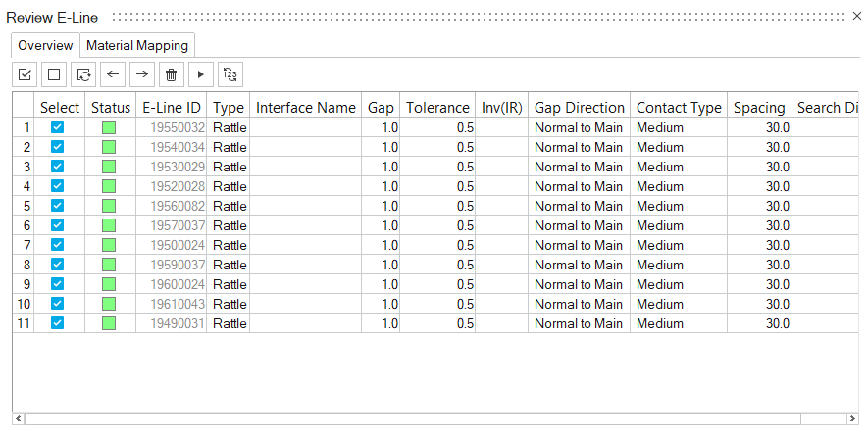Click the E-Line ID column header
The image size is (868, 438).
(x=172, y=108)
